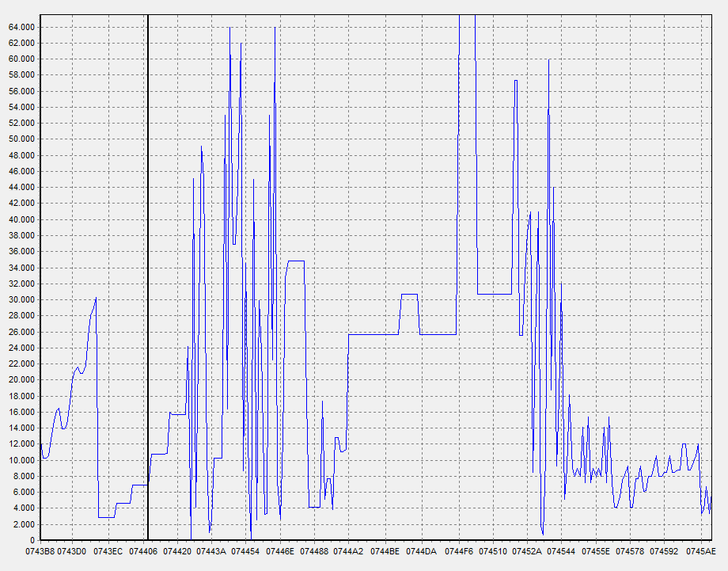Click the 07443A x-axis label
The height and width of the screenshot is (571, 728).
pyautogui.click(x=211, y=551)
